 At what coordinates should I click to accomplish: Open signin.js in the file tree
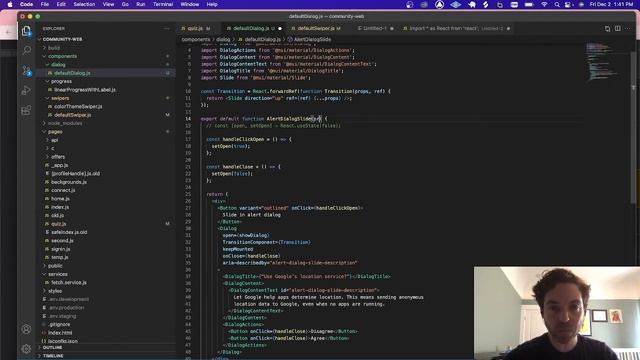[60, 249]
